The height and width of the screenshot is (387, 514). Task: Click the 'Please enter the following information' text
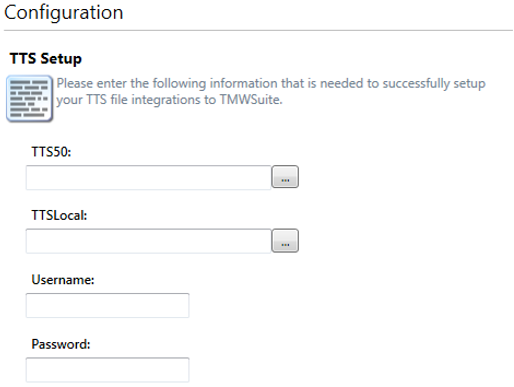[168, 83]
